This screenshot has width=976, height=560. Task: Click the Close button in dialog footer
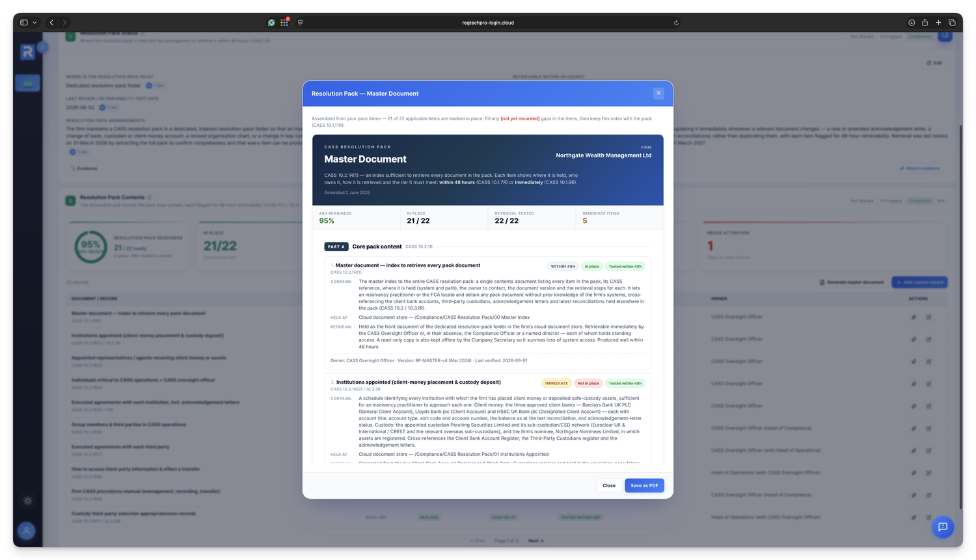click(609, 485)
